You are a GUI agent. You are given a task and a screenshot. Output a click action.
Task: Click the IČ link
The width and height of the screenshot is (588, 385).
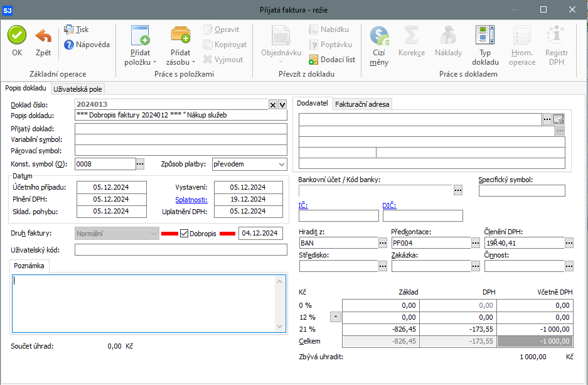click(303, 205)
